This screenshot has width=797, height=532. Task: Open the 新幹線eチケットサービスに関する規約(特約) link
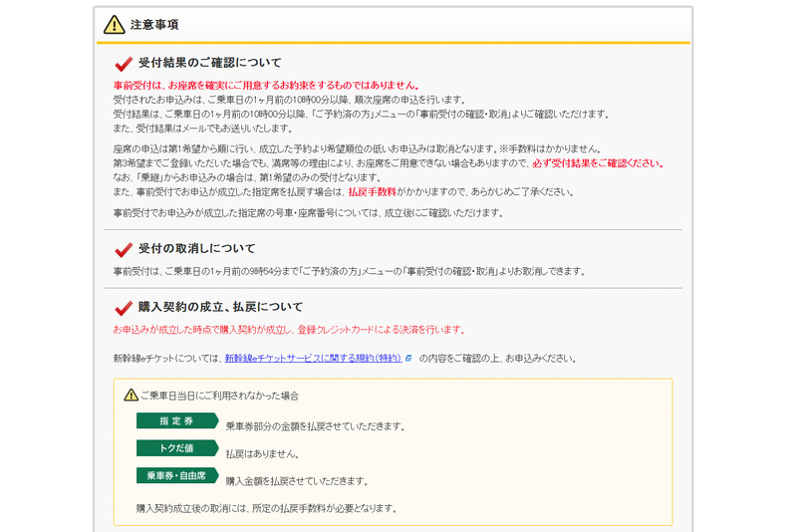(313, 359)
